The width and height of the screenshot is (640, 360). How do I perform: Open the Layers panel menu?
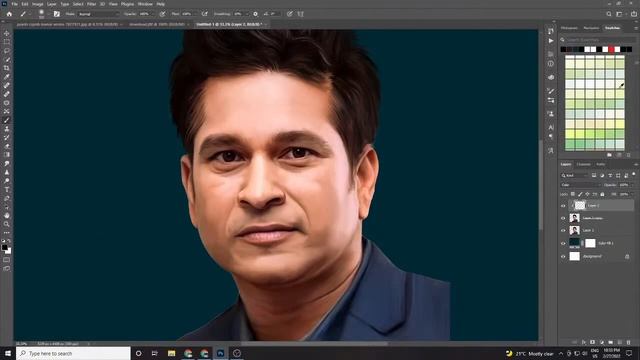636,164
